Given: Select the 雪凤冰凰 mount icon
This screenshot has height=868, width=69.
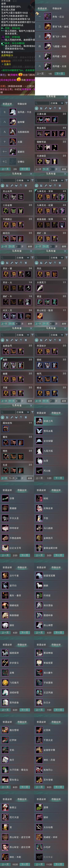Looking at the screenshot, I should point(39,431).
